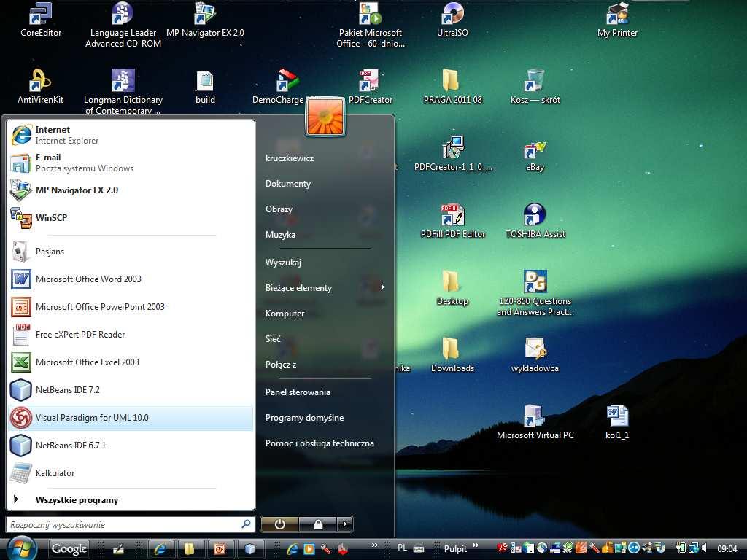This screenshot has height=560, width=747.
Task: Click the search magnifier icon in Start menu
Action: (246, 524)
